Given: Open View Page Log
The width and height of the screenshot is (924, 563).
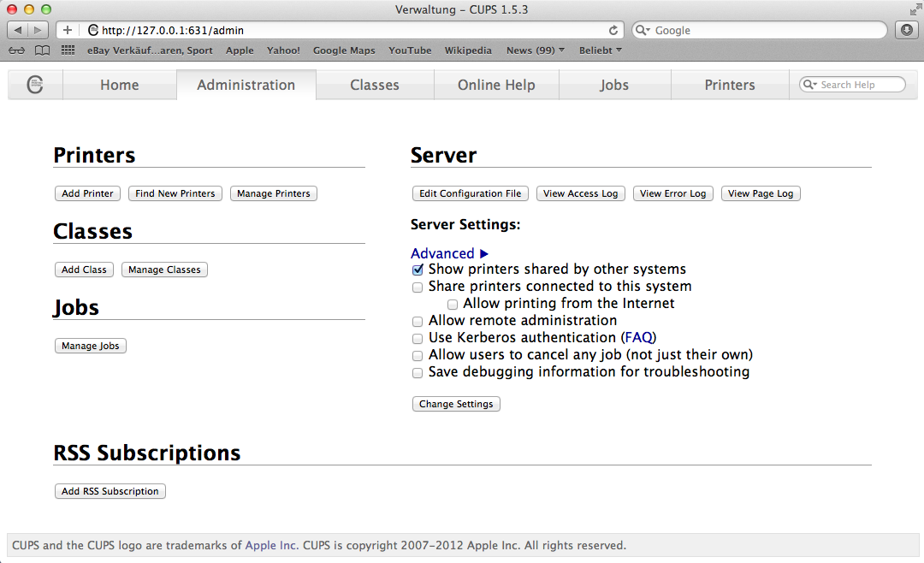Looking at the screenshot, I should (x=761, y=193).
